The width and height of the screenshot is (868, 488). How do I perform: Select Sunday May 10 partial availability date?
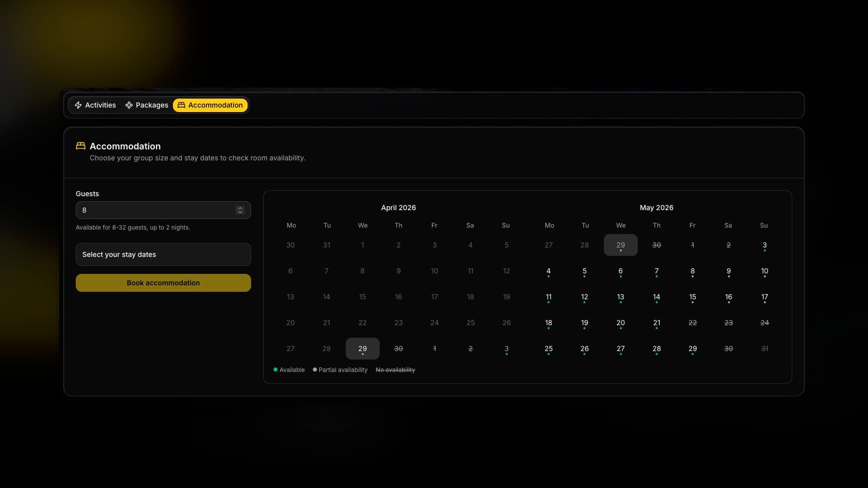764,271
